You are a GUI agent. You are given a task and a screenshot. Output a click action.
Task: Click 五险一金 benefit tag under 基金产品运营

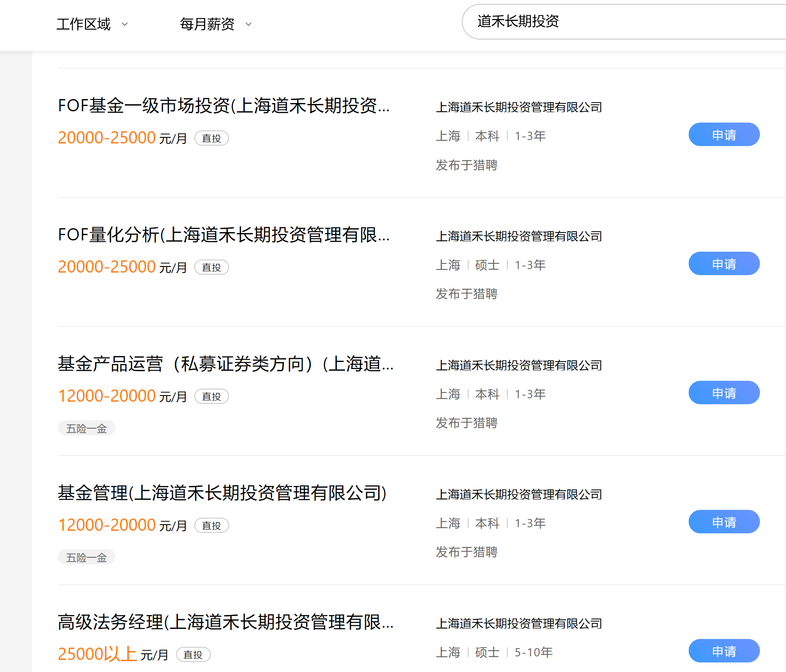click(x=87, y=428)
